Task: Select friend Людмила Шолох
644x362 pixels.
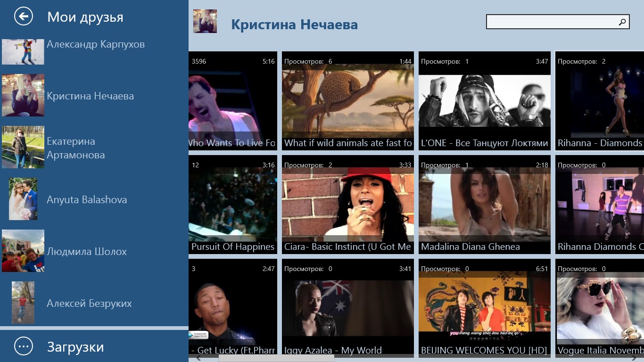Action: coord(94,251)
